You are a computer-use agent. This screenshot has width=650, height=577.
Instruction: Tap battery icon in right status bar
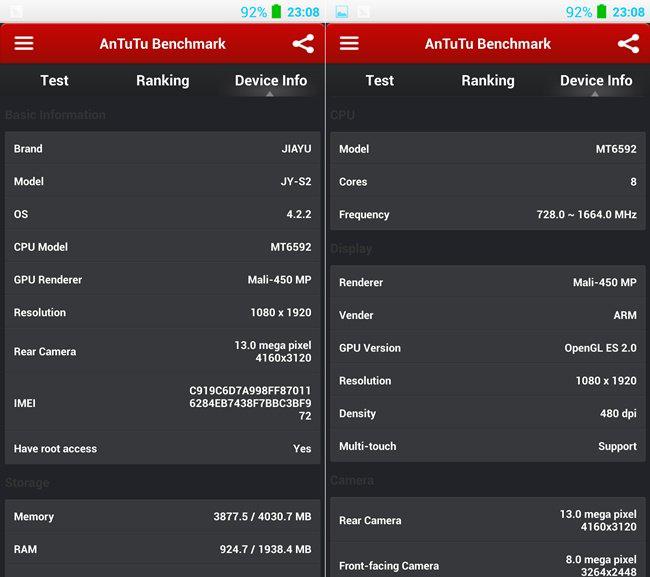(x=601, y=11)
